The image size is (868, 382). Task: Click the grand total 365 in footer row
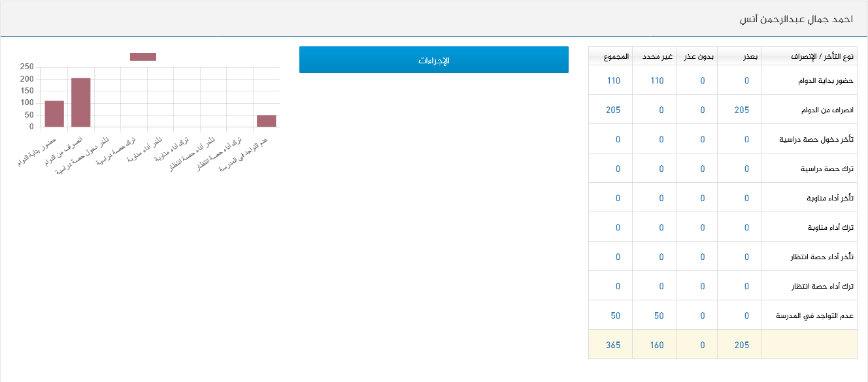coord(613,345)
